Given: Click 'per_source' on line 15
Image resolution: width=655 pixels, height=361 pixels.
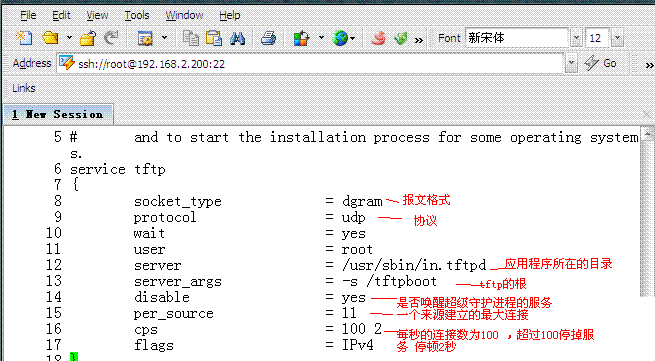Looking at the screenshot, I should click(x=174, y=313).
